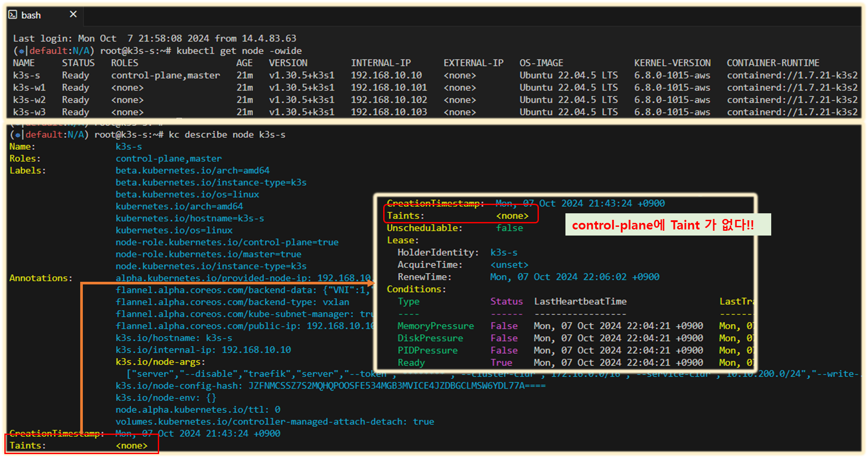Image resolution: width=868 pixels, height=458 pixels.
Task: Select the bash terminal tab
Action: click(x=45, y=15)
